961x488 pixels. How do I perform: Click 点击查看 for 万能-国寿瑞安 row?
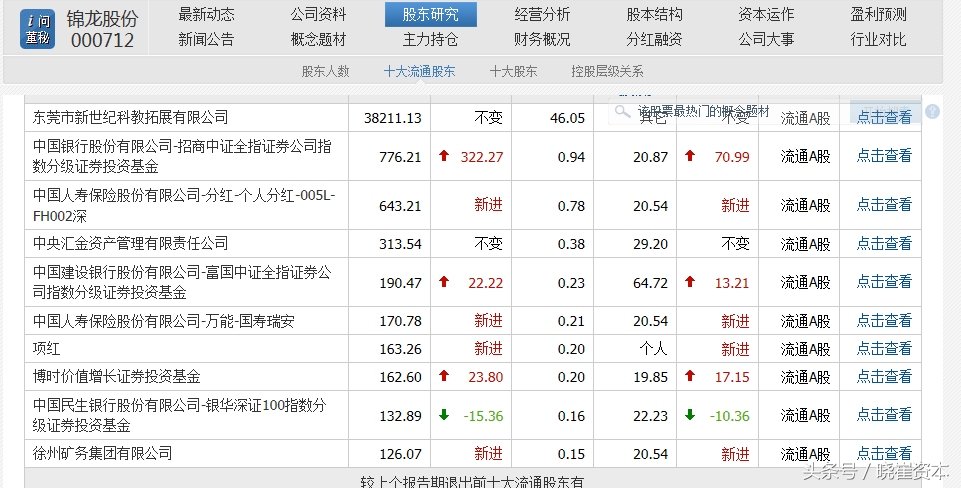click(884, 321)
